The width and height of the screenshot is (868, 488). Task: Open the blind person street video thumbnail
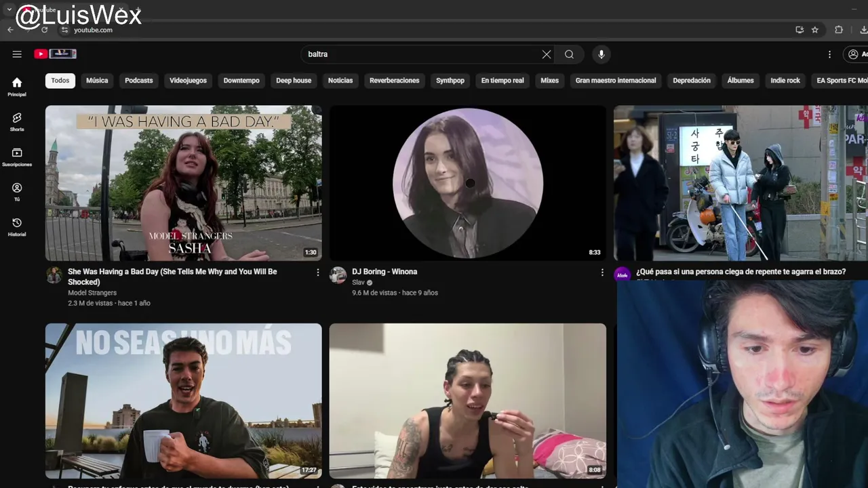coord(741,183)
